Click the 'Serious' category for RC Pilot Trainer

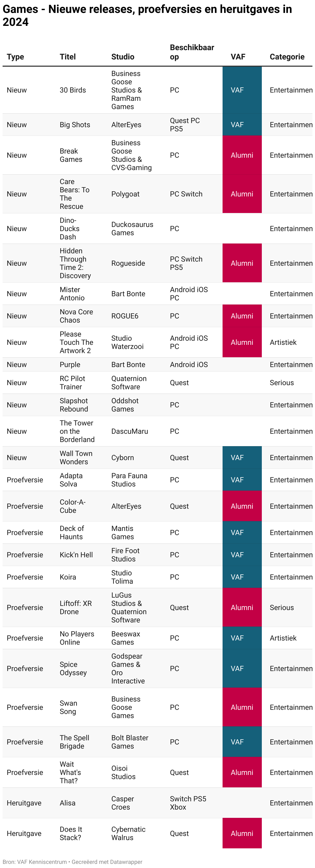point(282,383)
